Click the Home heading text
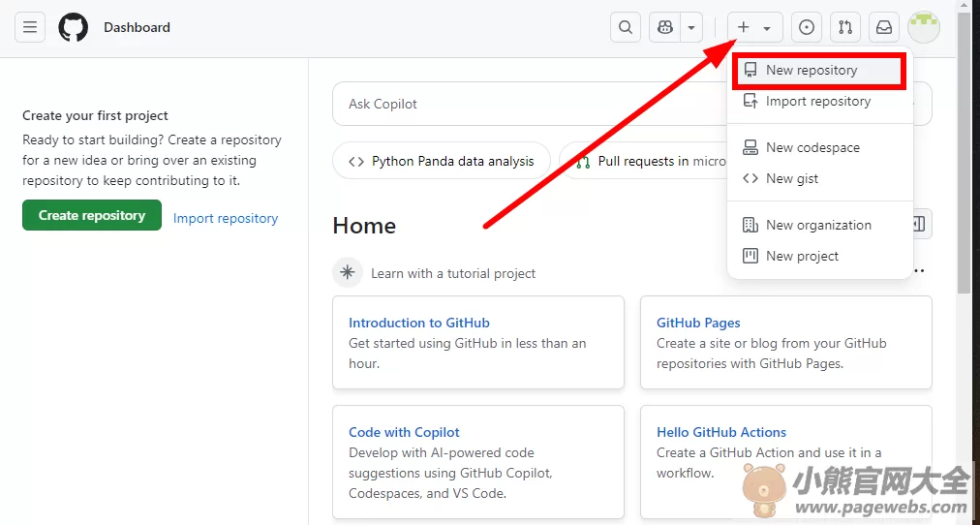Image resolution: width=980 pixels, height=525 pixels. tap(364, 226)
